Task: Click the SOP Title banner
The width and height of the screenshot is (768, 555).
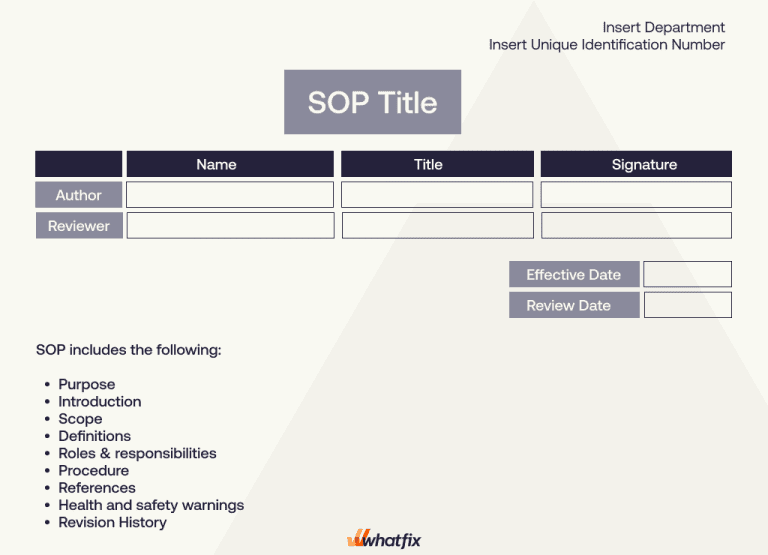Action: pyautogui.click(x=372, y=102)
